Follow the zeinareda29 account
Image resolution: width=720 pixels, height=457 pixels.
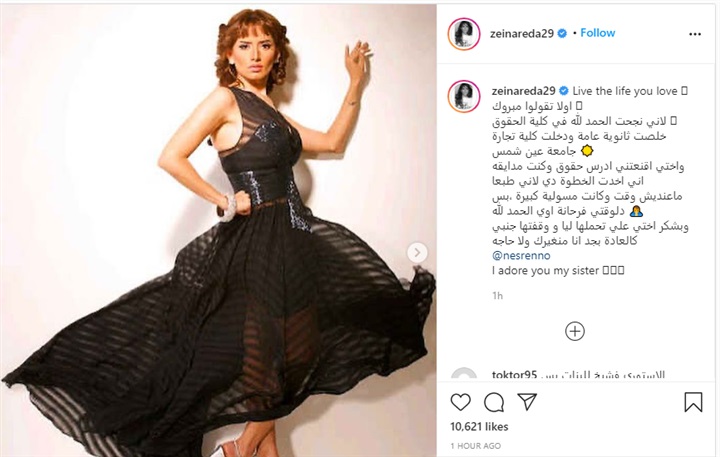(x=597, y=33)
